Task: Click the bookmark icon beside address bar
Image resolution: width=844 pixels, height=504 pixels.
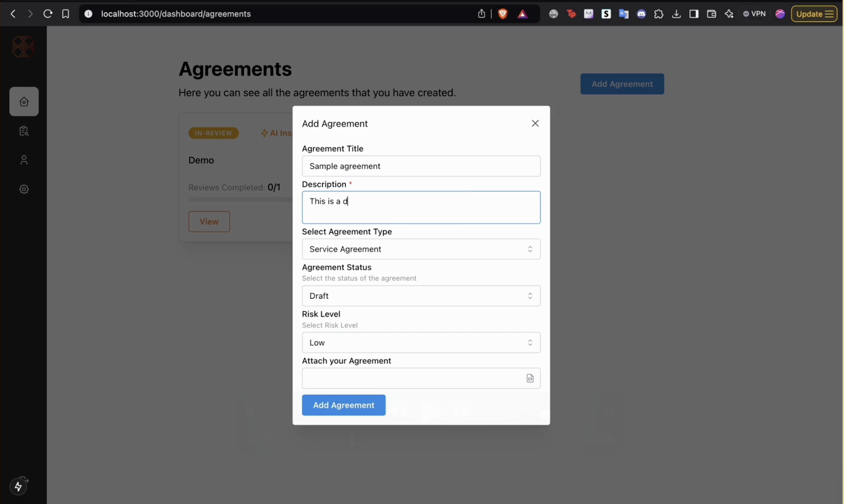Action: coord(65,14)
